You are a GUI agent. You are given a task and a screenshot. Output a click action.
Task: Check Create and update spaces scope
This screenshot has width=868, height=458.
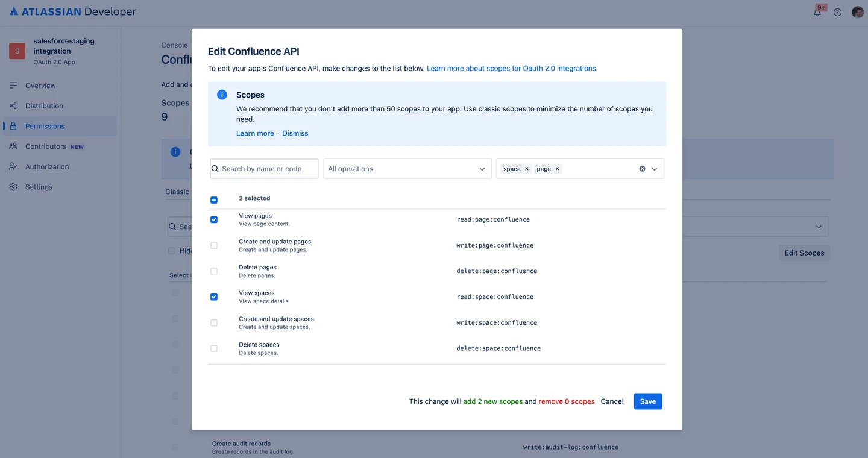coord(214,323)
